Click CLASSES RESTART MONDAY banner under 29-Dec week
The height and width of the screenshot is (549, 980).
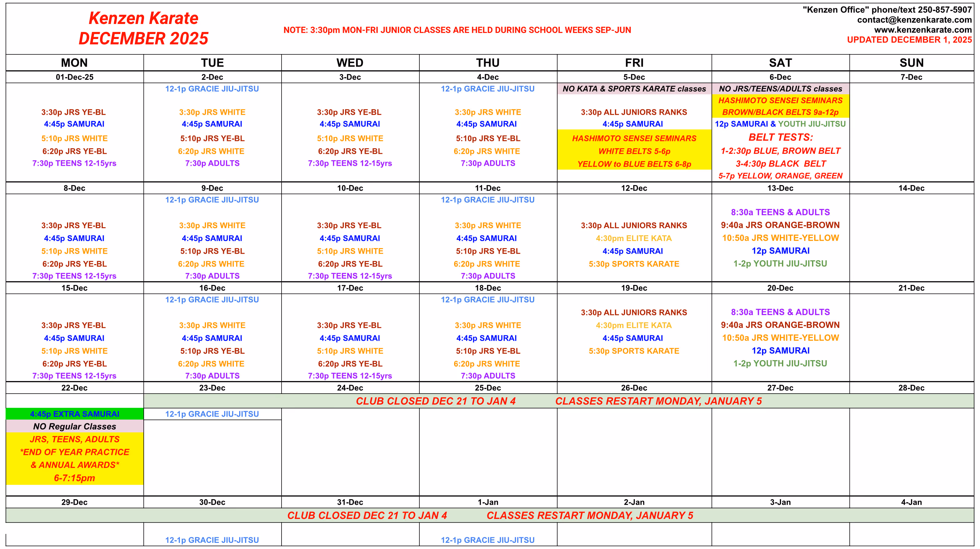(590, 516)
